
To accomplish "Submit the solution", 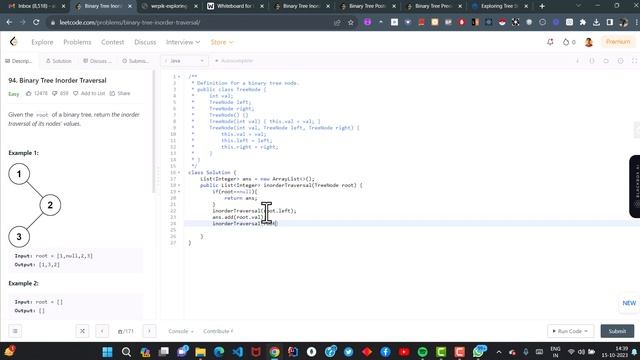I will click(x=617, y=331).
